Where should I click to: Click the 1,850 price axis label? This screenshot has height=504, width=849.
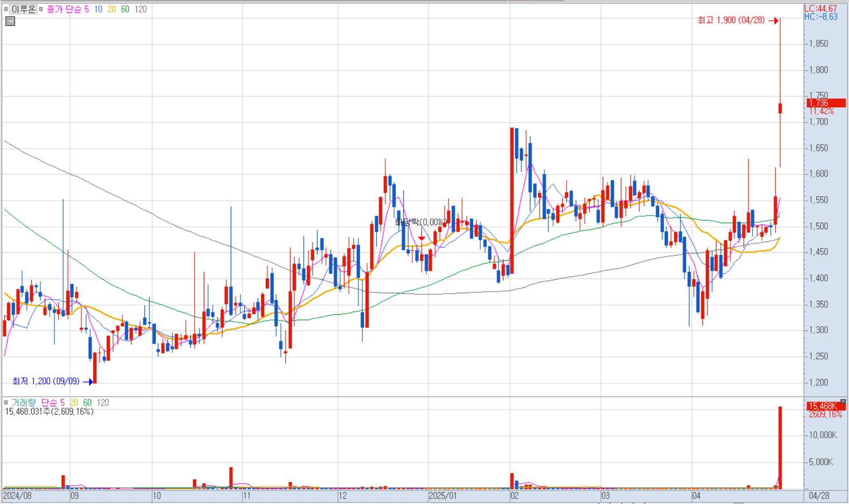point(819,44)
